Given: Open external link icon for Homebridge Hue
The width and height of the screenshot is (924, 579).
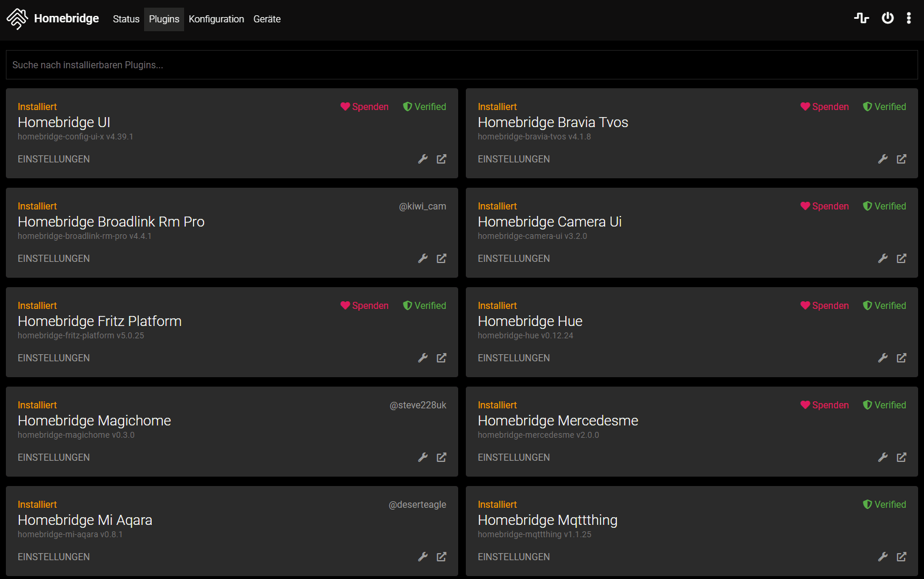Looking at the screenshot, I should [x=902, y=358].
